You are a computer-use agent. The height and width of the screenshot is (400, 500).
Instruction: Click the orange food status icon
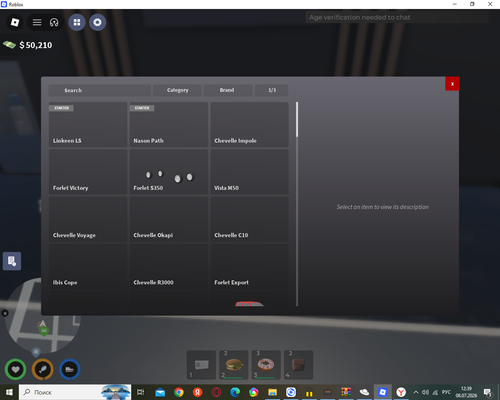pyautogui.click(x=43, y=369)
